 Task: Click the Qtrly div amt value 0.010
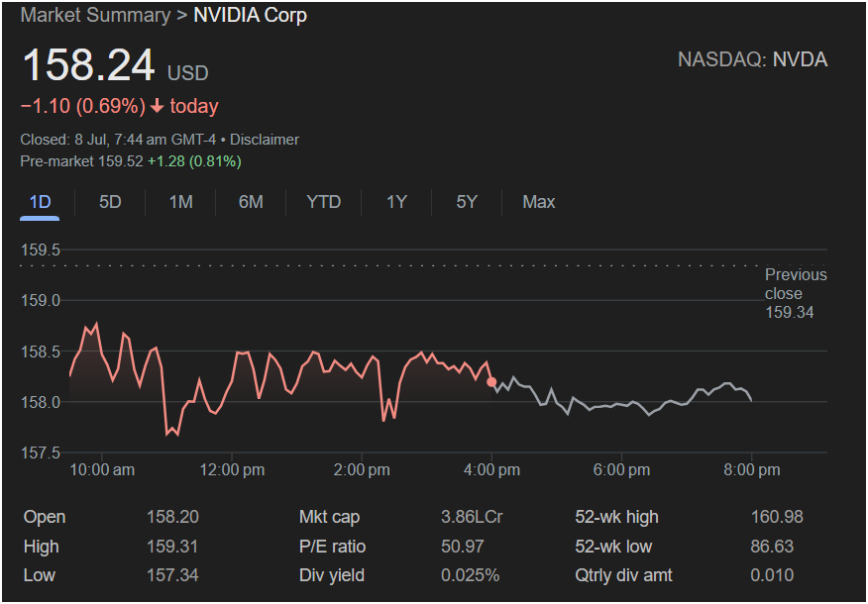772,575
